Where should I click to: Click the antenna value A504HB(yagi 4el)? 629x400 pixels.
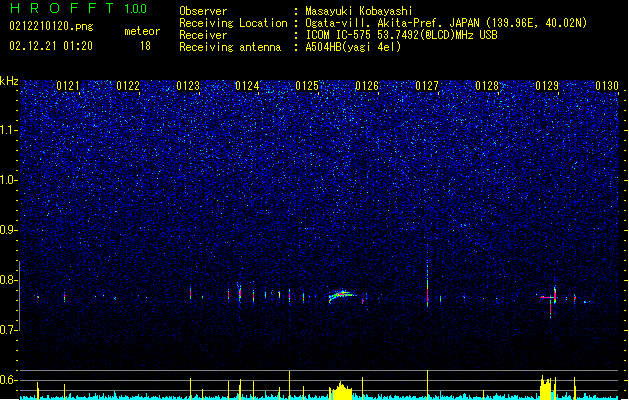click(x=353, y=47)
